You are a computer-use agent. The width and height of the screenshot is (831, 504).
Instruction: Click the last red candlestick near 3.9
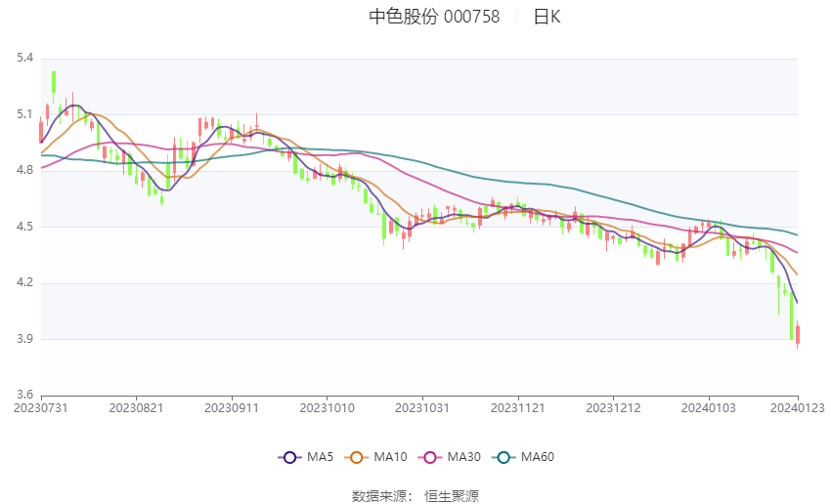pyautogui.click(x=798, y=335)
